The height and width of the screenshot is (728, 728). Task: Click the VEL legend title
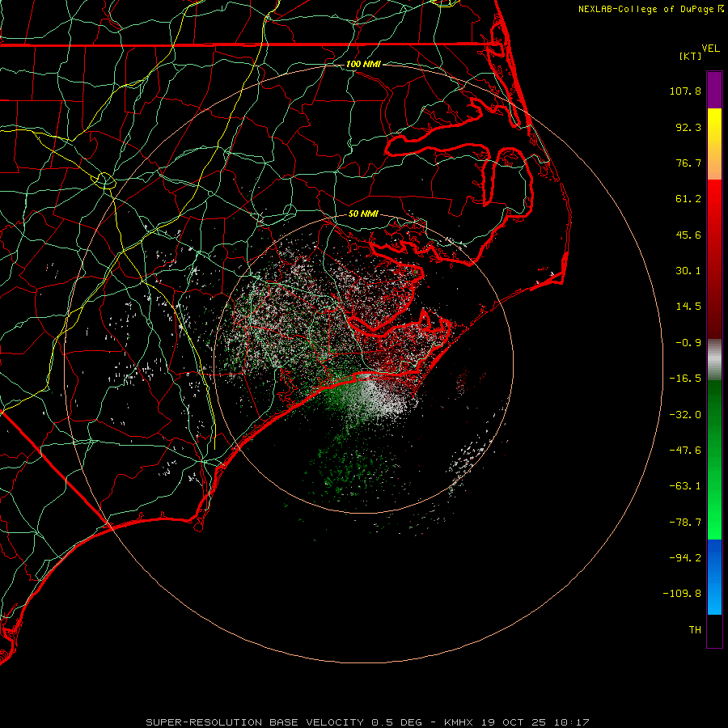click(x=710, y=49)
